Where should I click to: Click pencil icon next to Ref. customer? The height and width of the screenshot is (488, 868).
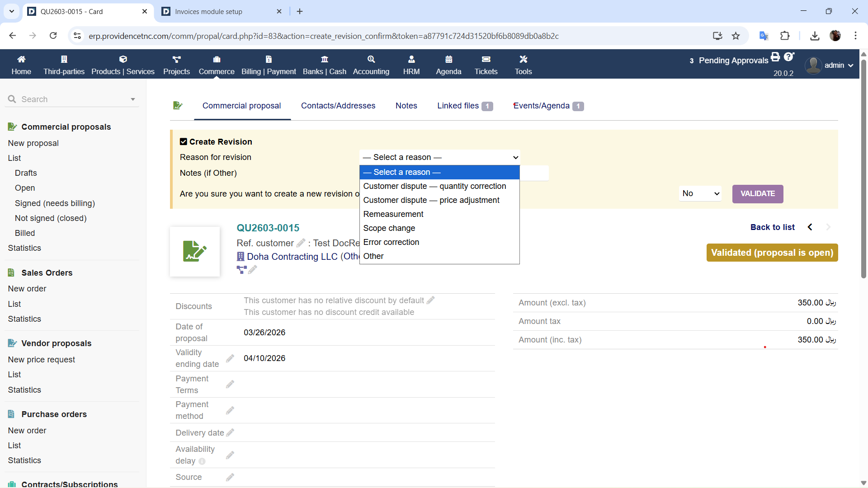301,243
